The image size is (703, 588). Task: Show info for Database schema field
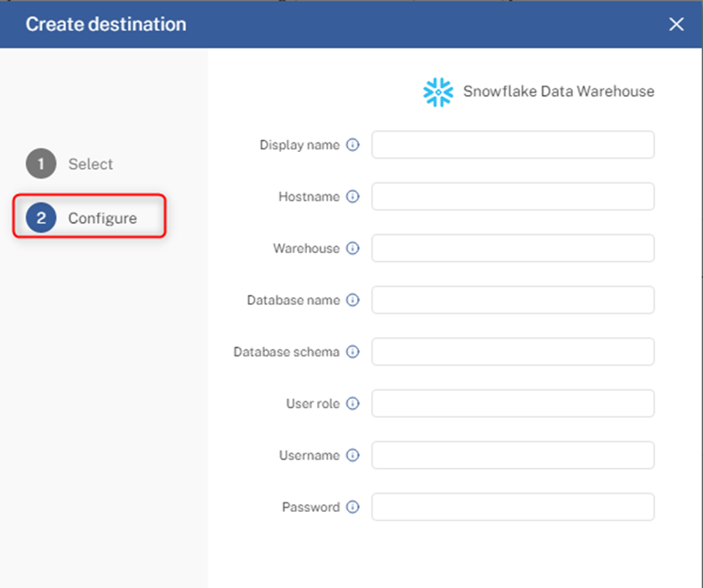353,352
